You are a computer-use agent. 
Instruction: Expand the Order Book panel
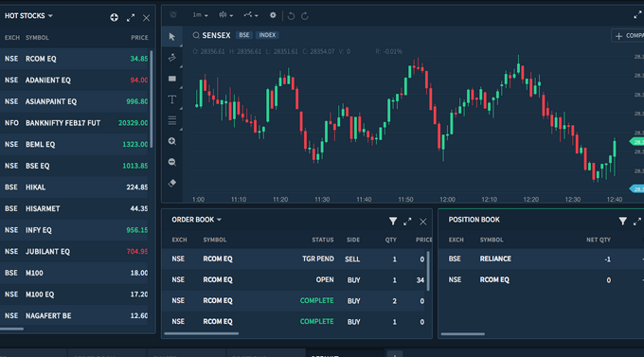(x=407, y=222)
